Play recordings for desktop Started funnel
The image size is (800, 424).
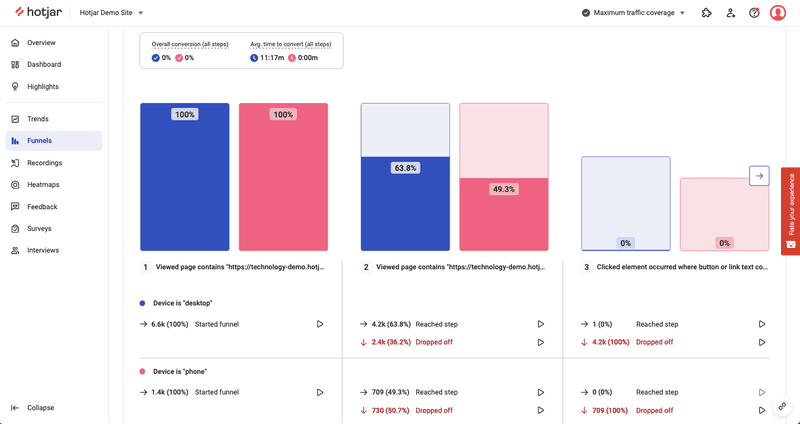coord(320,324)
